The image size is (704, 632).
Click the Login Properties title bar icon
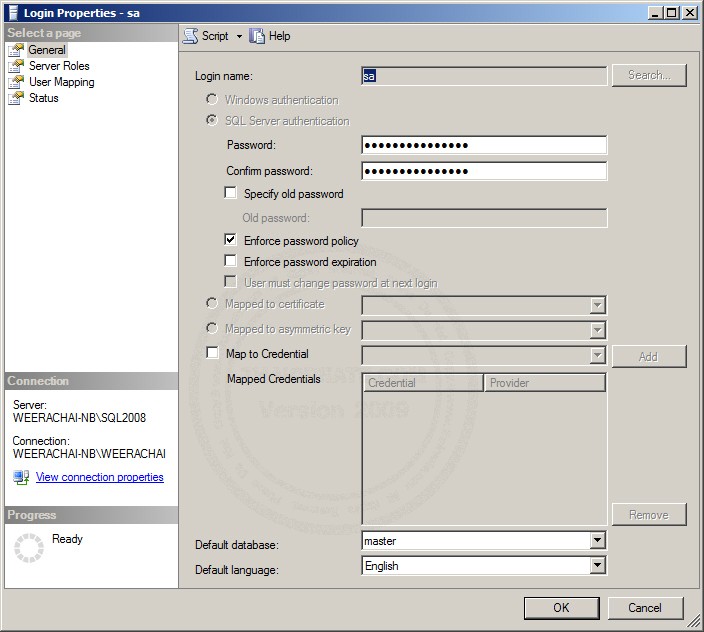coord(13,13)
